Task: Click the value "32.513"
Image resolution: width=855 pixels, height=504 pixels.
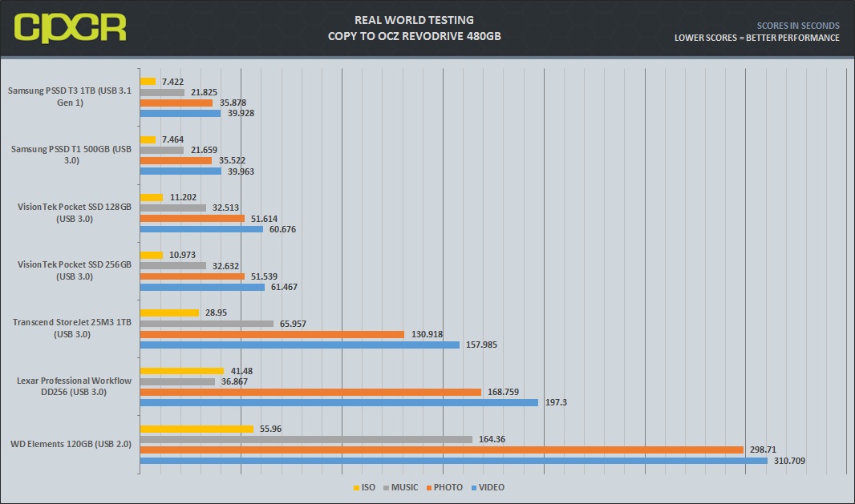Action: click(226, 208)
